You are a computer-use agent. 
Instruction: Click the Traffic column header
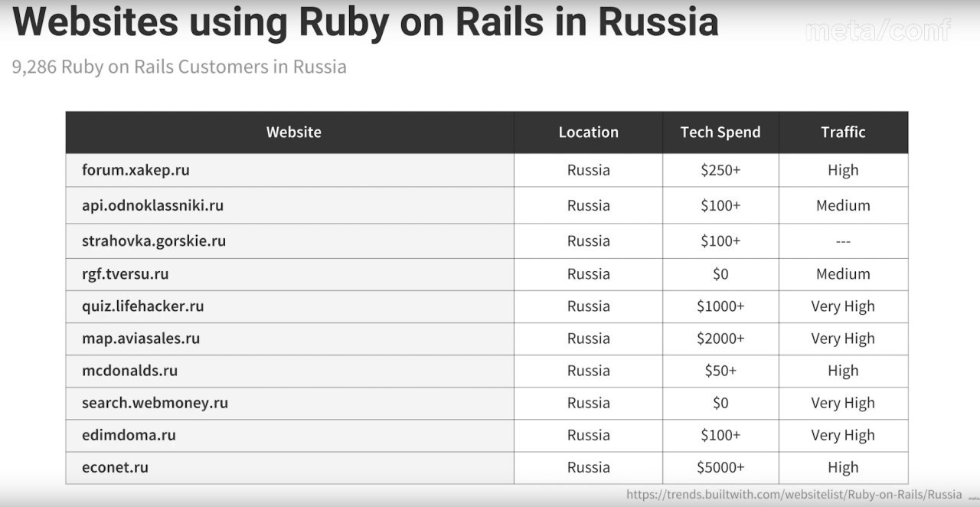click(843, 132)
